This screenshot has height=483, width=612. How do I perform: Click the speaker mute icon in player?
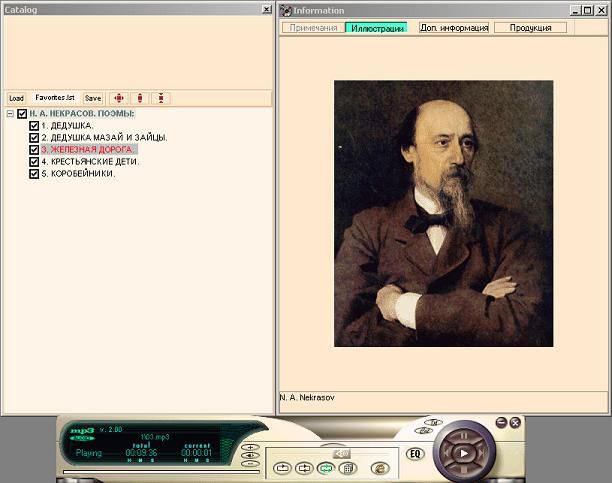pyautogui.click(x=341, y=453)
